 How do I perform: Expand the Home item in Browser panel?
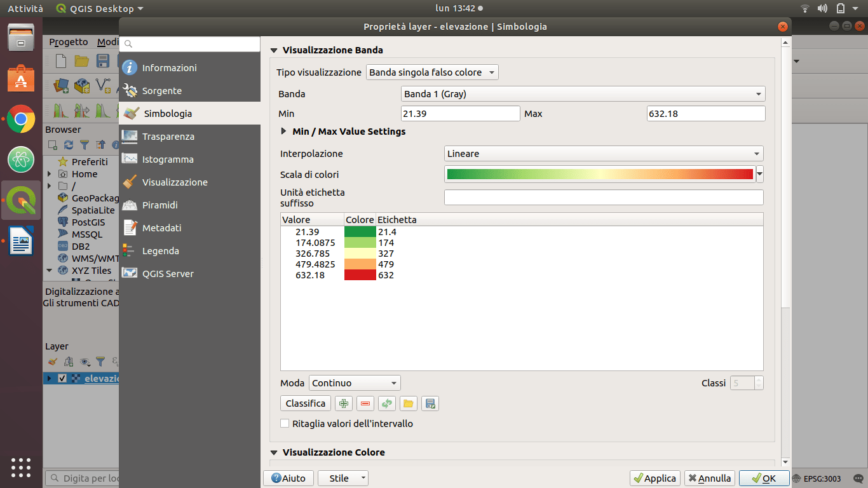(x=49, y=174)
